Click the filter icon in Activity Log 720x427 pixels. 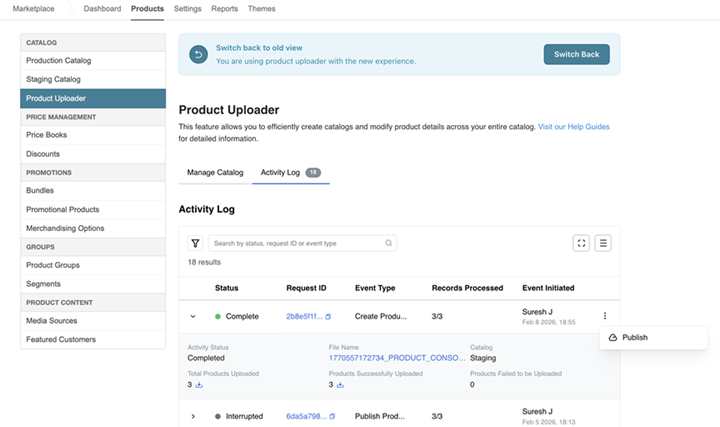(195, 243)
